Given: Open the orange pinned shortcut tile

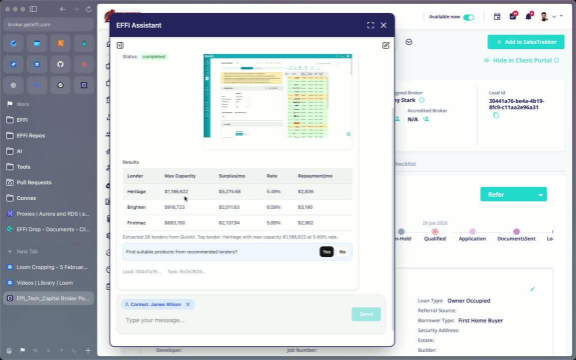Looking at the screenshot, I should (x=60, y=43).
